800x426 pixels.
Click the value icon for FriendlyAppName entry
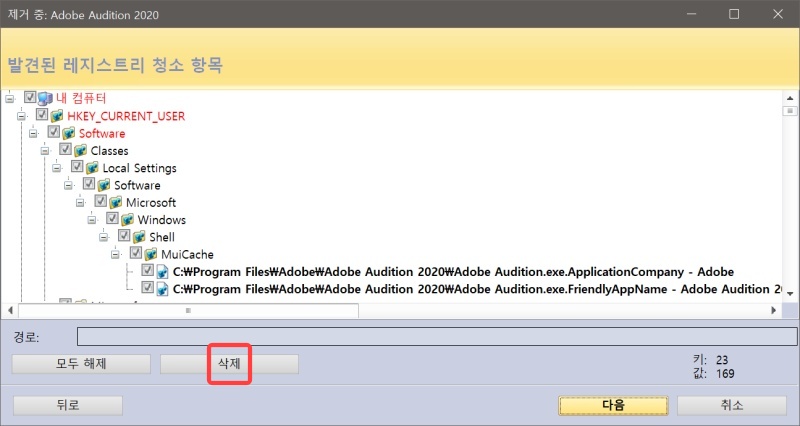point(163,289)
